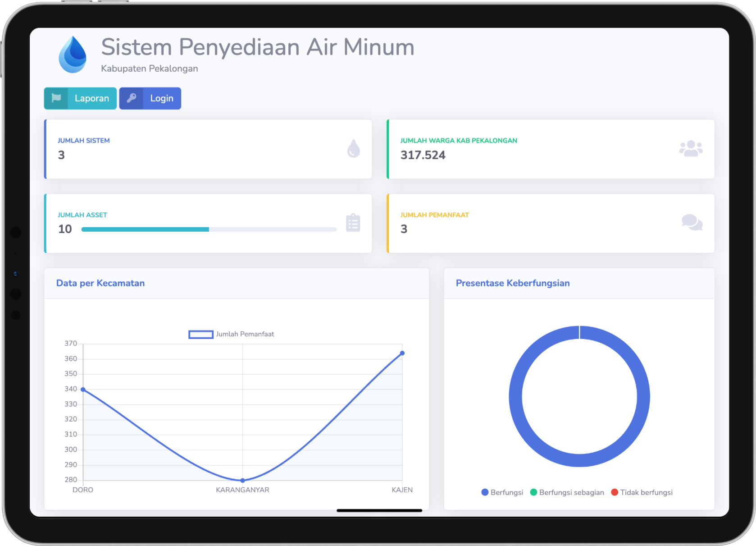Click the Jumlah Asset progress bar

coord(209,229)
